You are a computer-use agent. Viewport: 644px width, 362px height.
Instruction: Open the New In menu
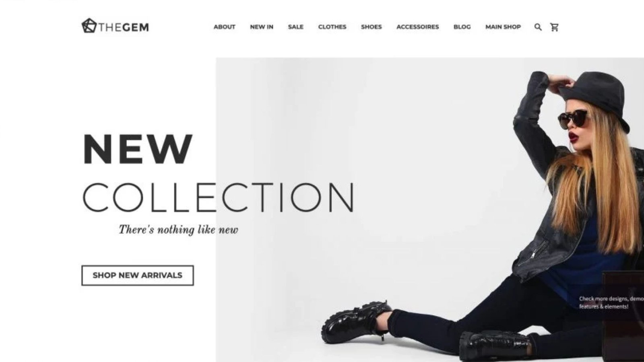pos(262,27)
